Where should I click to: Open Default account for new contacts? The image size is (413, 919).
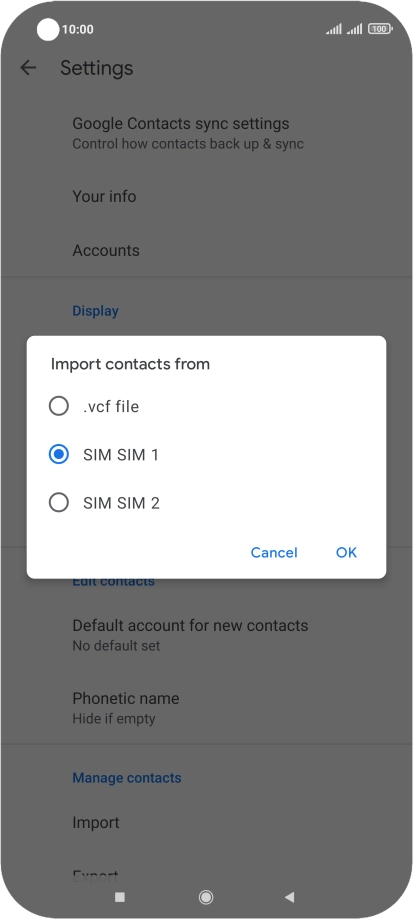coord(206,635)
